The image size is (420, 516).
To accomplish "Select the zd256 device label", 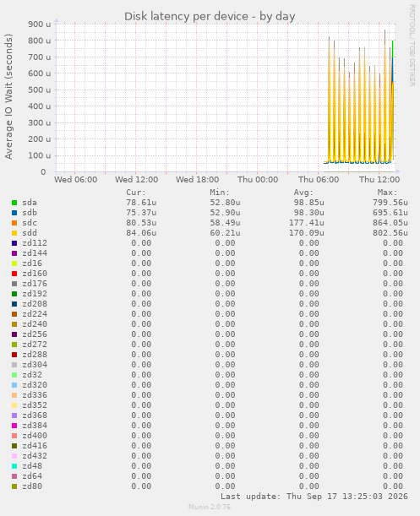I will (35, 334).
